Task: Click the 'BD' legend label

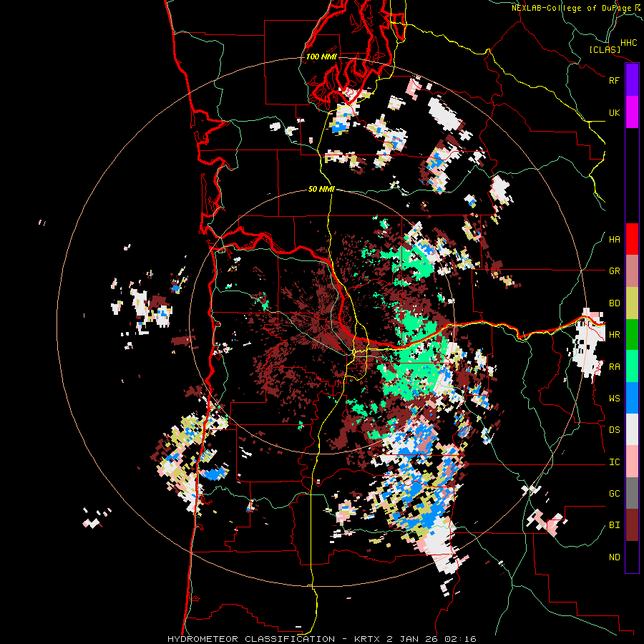Action: 614,303
